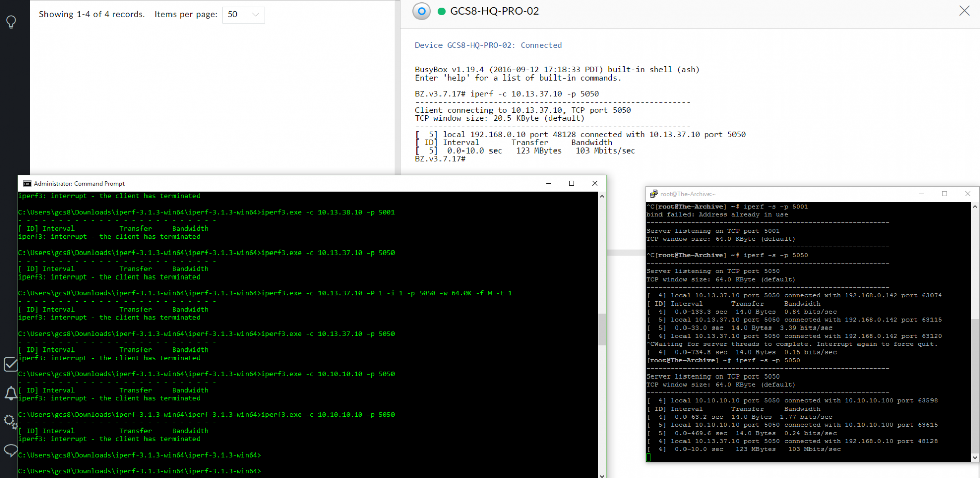Screen dimensions: 980x478
Task: Open the settings gear in the sidebar
Action: pyautogui.click(x=10, y=421)
